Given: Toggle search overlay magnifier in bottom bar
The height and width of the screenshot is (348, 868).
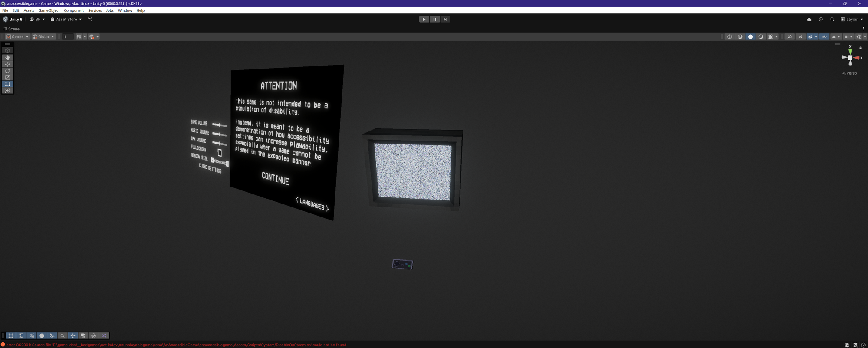Looking at the screenshot, I should (62, 335).
